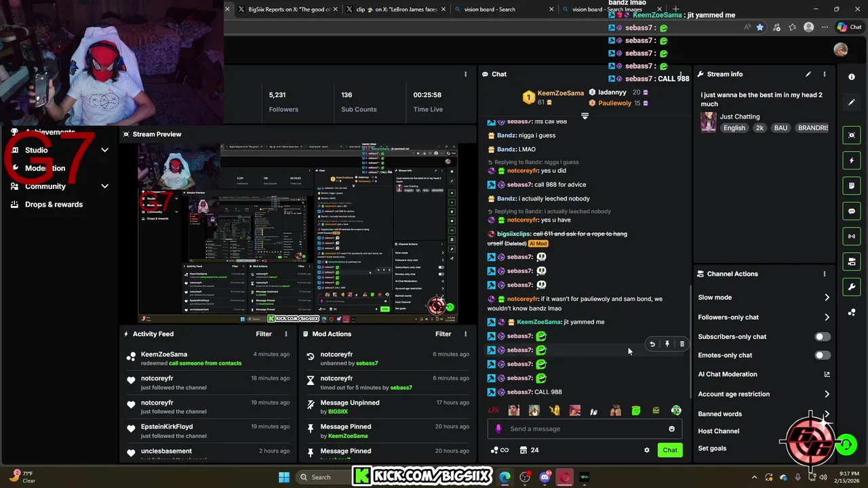Open Channel Actions three-dot menu
This screenshot has width=868, height=488.
coord(825,274)
